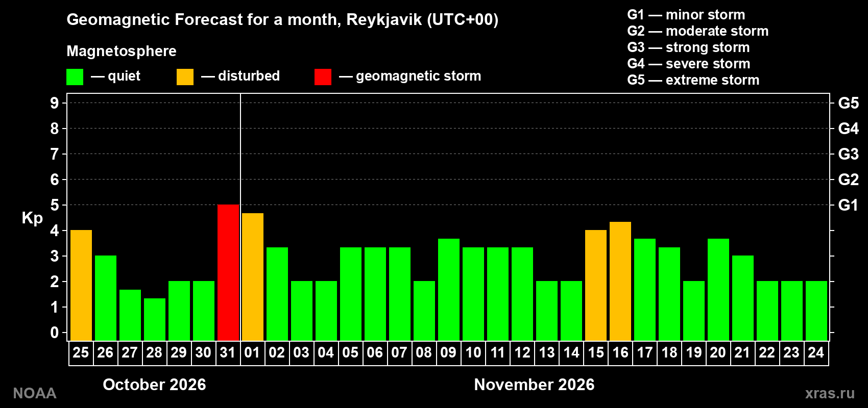Select the "Magnetosphere" heading text
Viewport: 868px width, 408px height.
pyautogui.click(x=122, y=51)
